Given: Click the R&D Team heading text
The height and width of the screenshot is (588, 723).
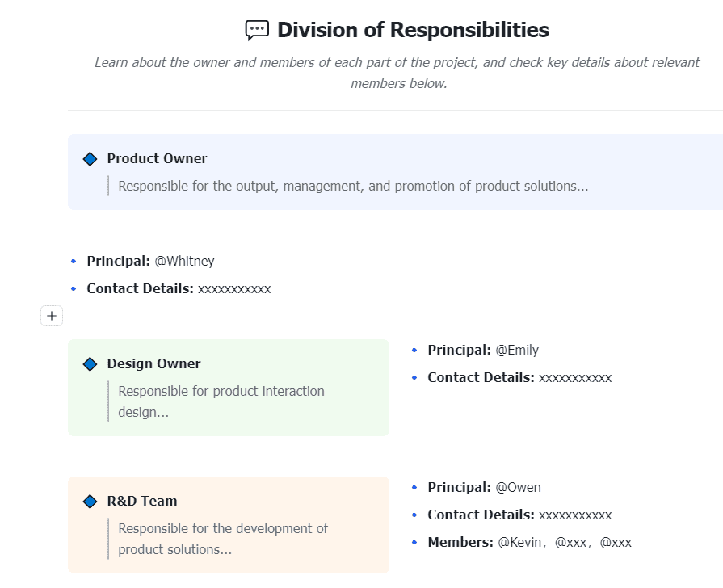Looking at the screenshot, I should click(141, 501).
